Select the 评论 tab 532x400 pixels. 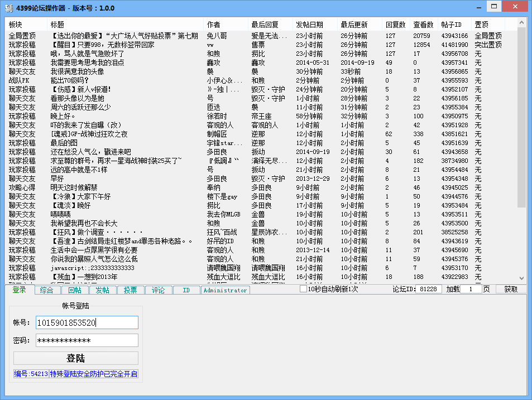tap(158, 290)
